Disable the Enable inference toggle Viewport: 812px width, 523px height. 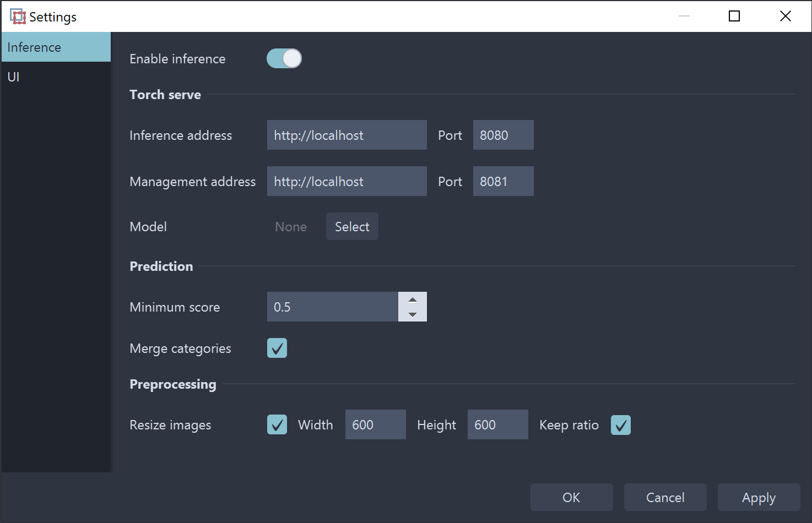[284, 58]
